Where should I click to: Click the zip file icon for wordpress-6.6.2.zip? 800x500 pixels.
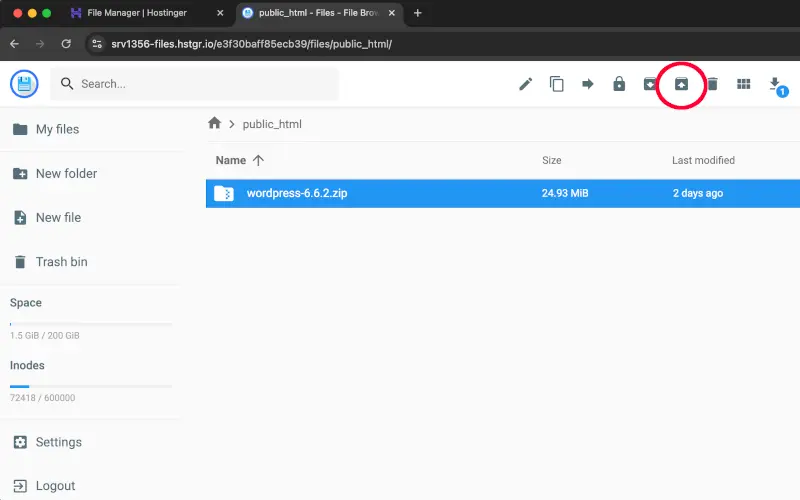(223, 193)
